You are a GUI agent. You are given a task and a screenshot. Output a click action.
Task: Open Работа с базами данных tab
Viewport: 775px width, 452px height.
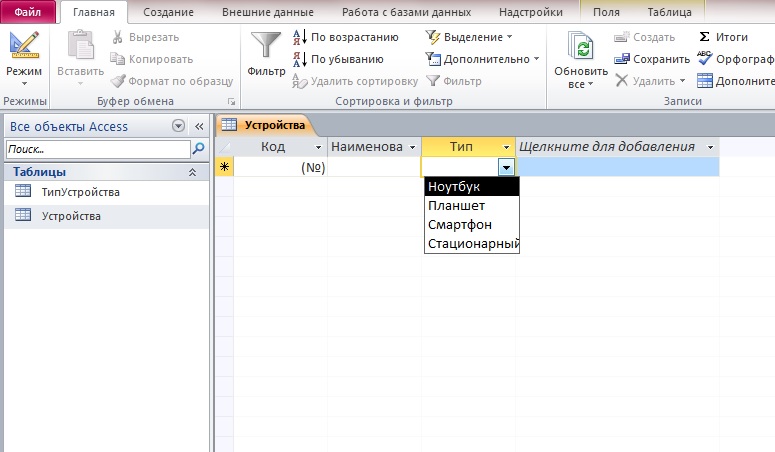tap(406, 12)
